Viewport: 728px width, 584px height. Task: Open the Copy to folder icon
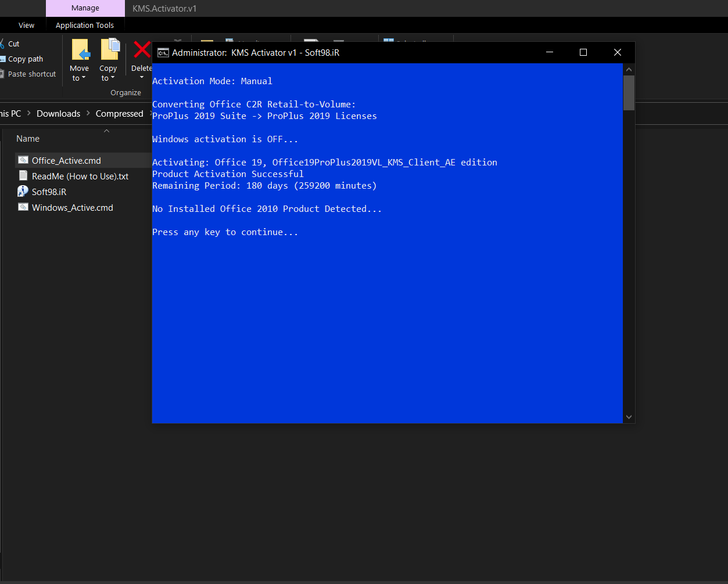110,50
